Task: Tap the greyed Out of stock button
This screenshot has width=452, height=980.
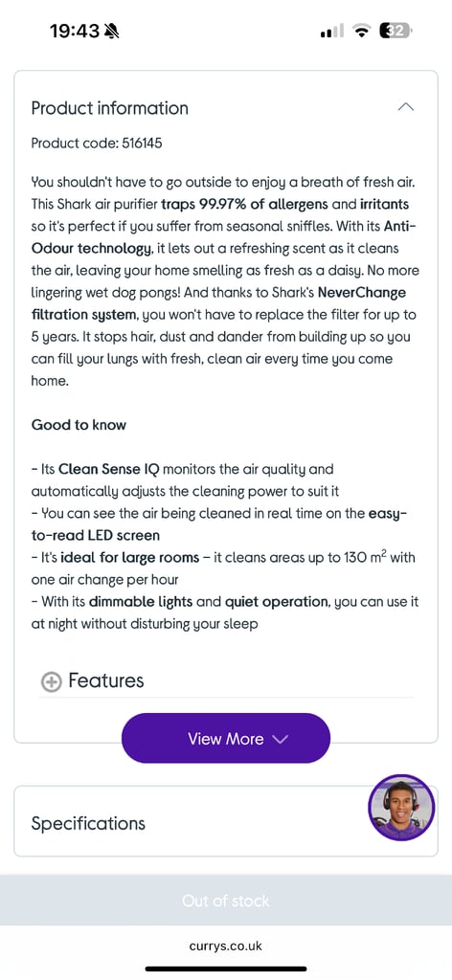Action: [226, 901]
